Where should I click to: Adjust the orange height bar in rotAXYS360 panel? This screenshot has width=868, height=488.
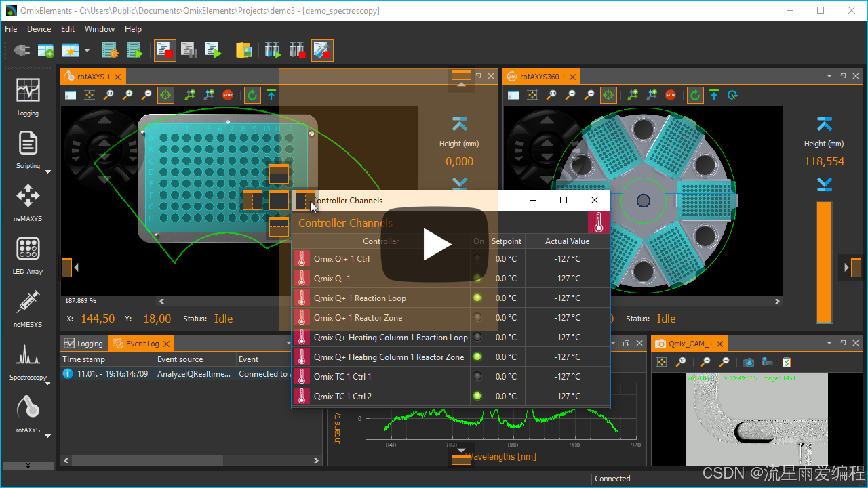(x=824, y=262)
